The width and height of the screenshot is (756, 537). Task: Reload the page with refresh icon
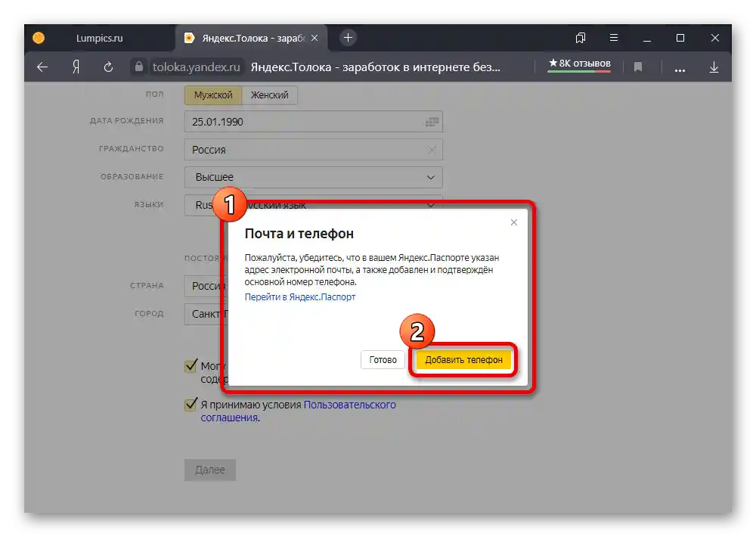(108, 67)
